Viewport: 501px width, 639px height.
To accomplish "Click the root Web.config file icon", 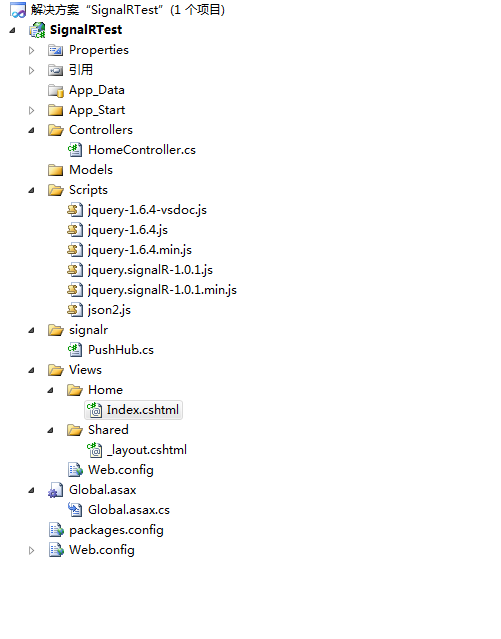I will click(56, 550).
